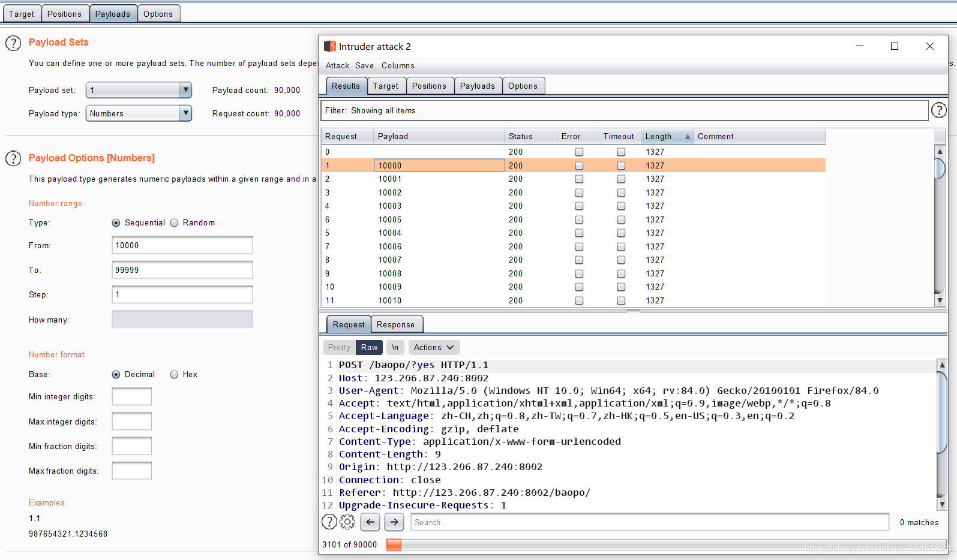
Task: Sort results by Comment column
Action: tap(760, 137)
